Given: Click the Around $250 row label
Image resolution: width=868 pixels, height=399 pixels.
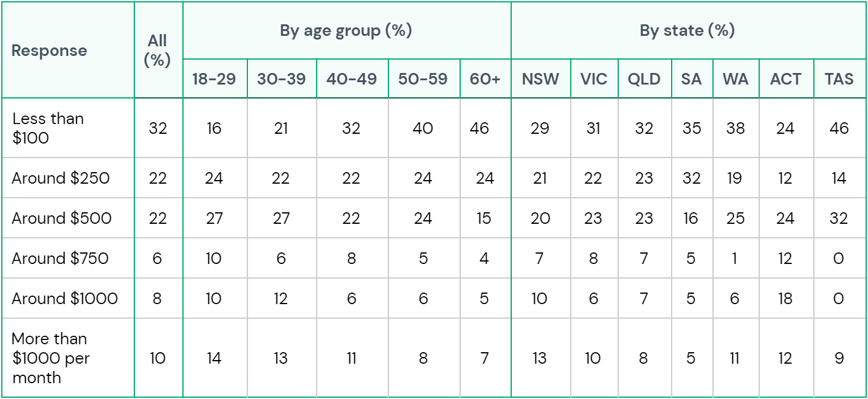Looking at the screenshot, I should (61, 178).
